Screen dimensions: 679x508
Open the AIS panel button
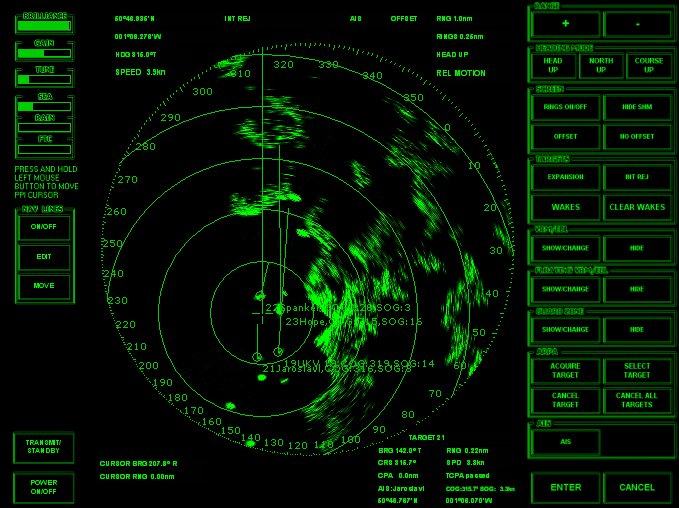point(566,441)
